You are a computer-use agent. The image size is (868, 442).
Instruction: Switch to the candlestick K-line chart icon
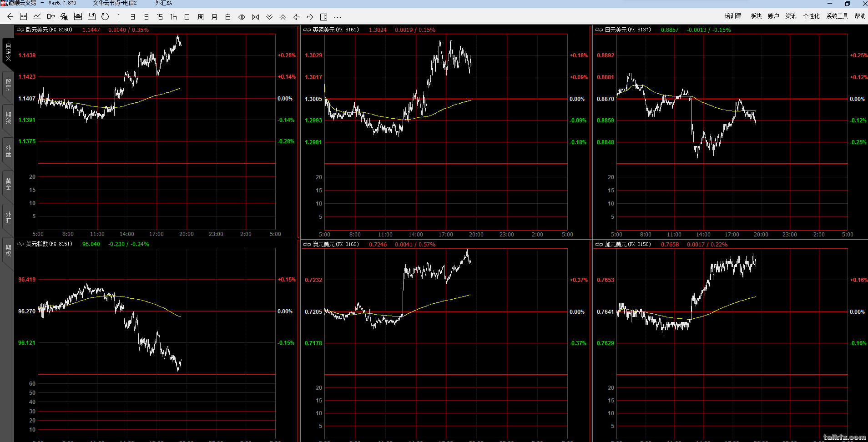coord(51,17)
